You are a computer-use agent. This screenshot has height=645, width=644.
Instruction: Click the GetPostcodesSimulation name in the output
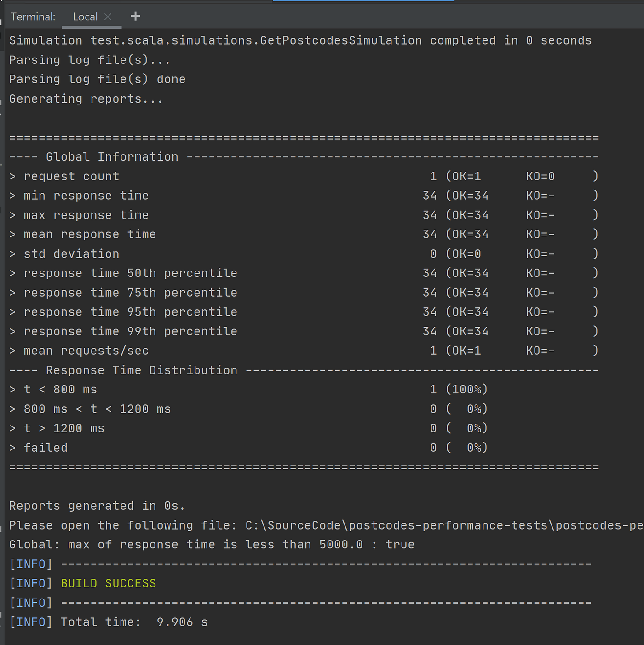pos(339,40)
